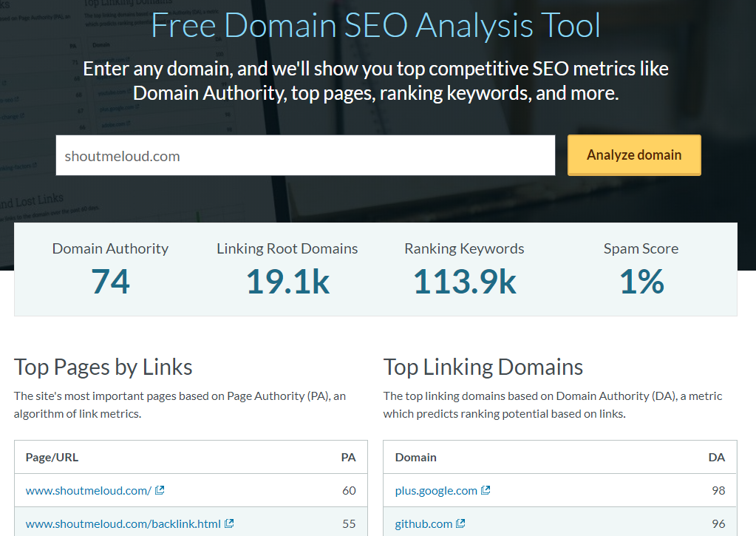Click the Page/URL column header
This screenshot has height=536, width=756.
pos(52,458)
